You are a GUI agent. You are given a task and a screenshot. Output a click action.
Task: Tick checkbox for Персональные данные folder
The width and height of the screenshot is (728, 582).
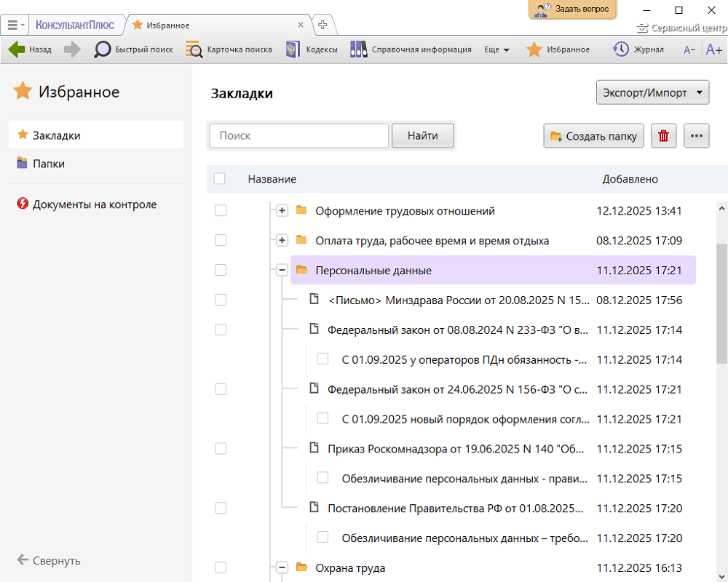pyautogui.click(x=221, y=270)
